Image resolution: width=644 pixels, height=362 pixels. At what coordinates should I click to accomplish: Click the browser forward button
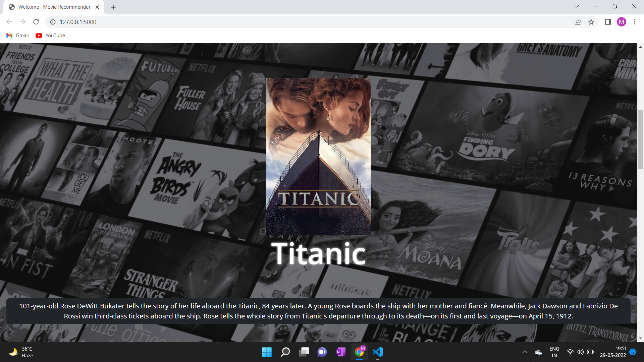click(x=22, y=22)
